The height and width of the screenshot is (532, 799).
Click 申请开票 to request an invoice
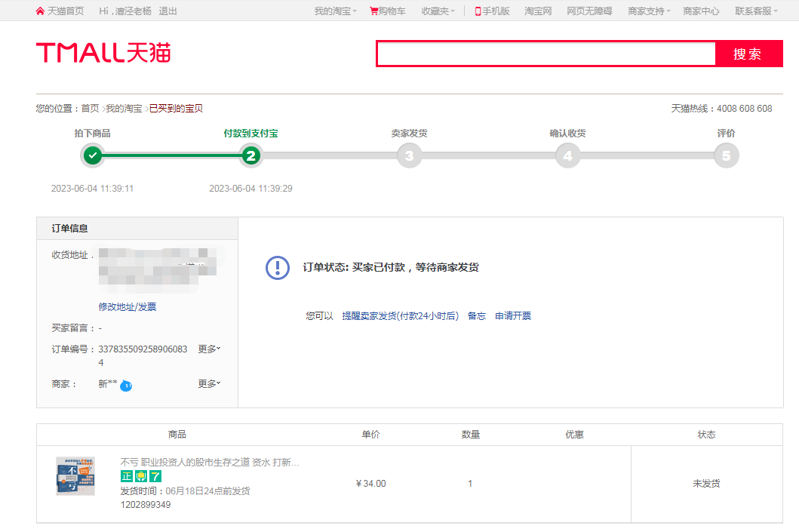click(513, 316)
